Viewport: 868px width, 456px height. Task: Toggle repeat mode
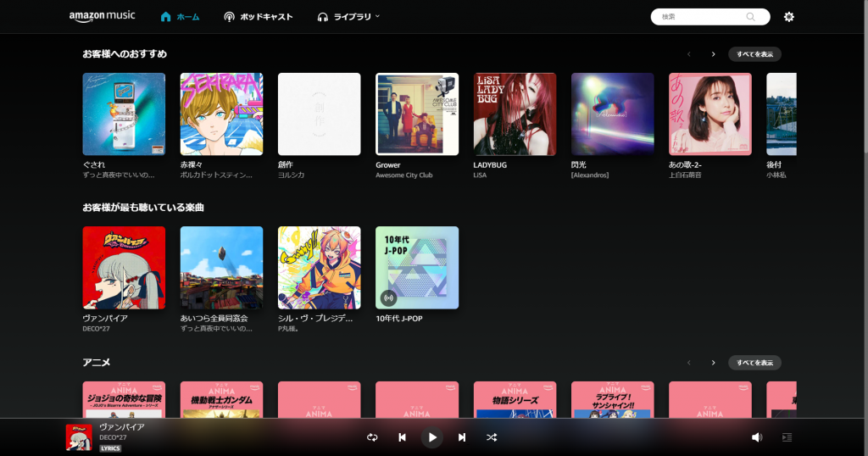[372, 437]
